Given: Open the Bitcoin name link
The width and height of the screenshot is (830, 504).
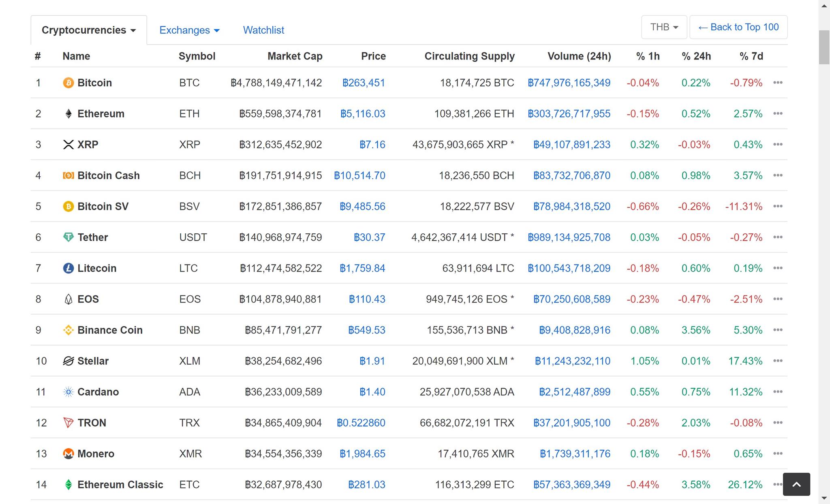Looking at the screenshot, I should coord(94,83).
